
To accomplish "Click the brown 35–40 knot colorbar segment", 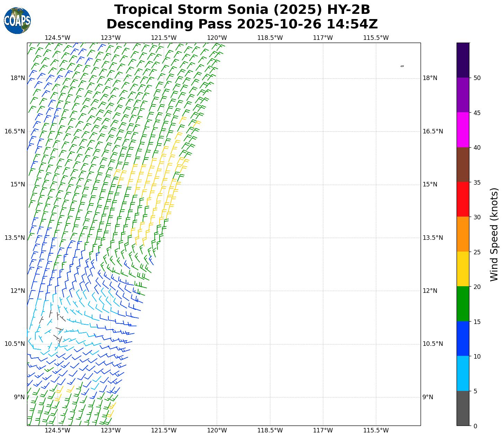I will 463,165.
